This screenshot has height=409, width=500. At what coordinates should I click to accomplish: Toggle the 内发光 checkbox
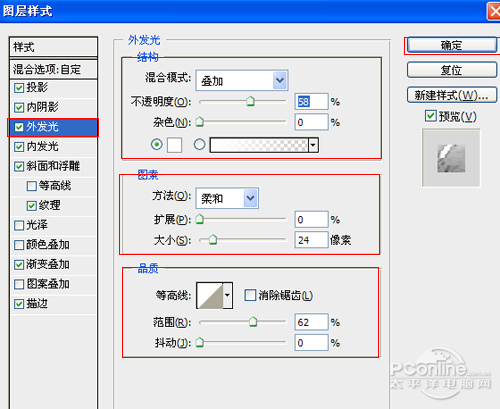19,147
